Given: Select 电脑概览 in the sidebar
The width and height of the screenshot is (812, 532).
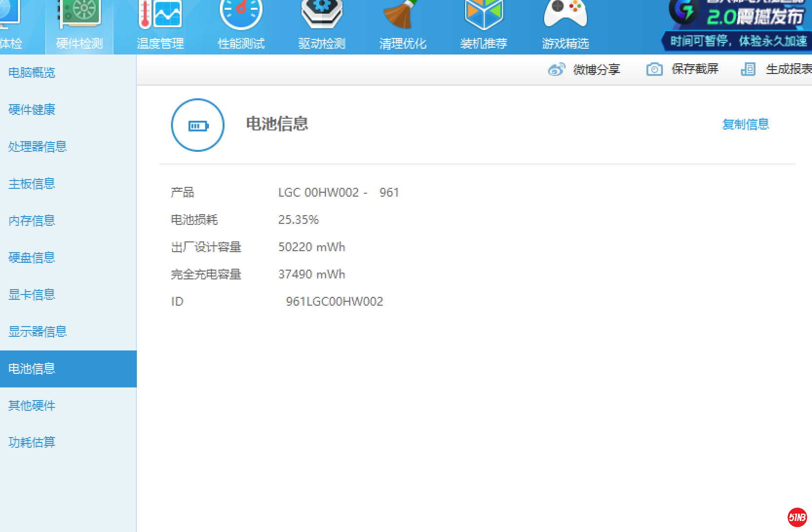Looking at the screenshot, I should pyautogui.click(x=68, y=73).
